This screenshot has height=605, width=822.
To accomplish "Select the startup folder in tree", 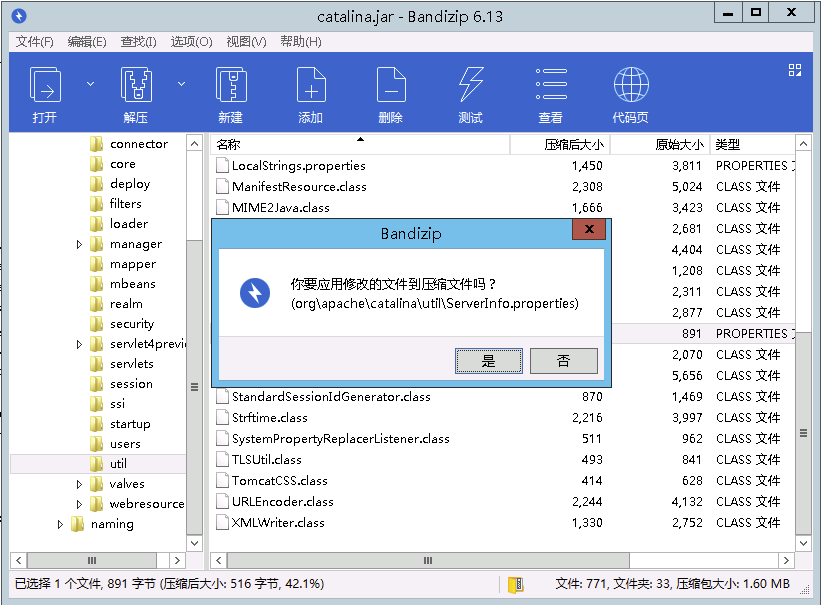I will (120, 424).
